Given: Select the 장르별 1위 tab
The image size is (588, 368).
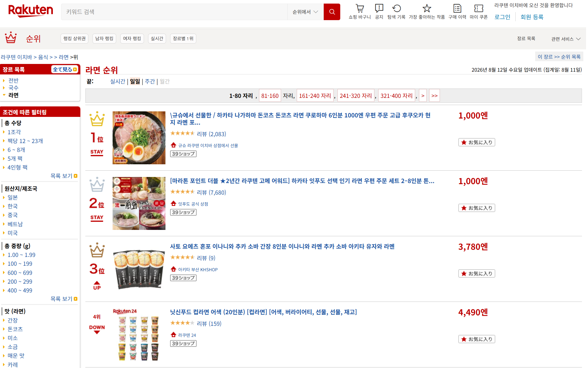Looking at the screenshot, I should click(x=183, y=39).
